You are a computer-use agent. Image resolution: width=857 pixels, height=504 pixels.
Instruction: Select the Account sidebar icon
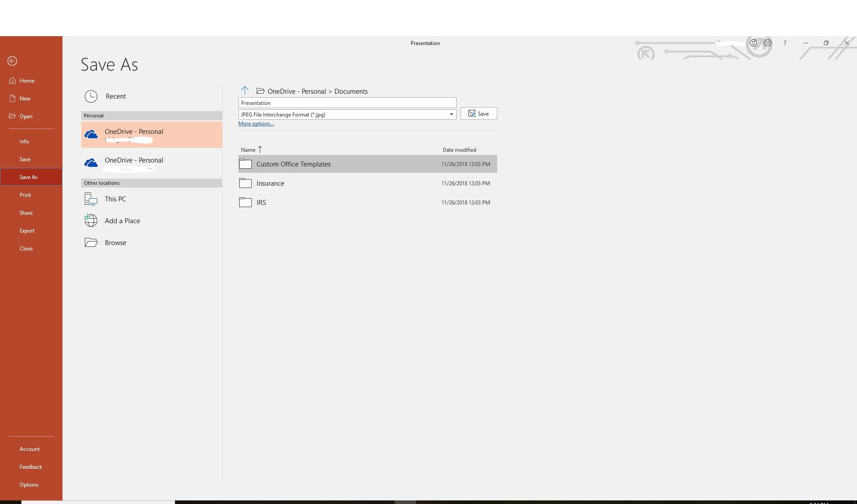pyautogui.click(x=29, y=449)
